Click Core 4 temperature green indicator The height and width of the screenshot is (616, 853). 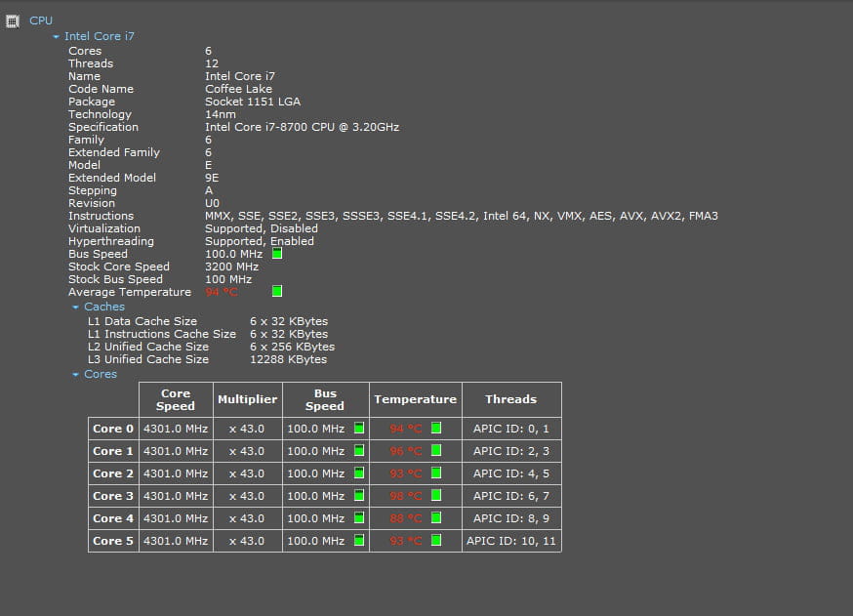click(436, 517)
